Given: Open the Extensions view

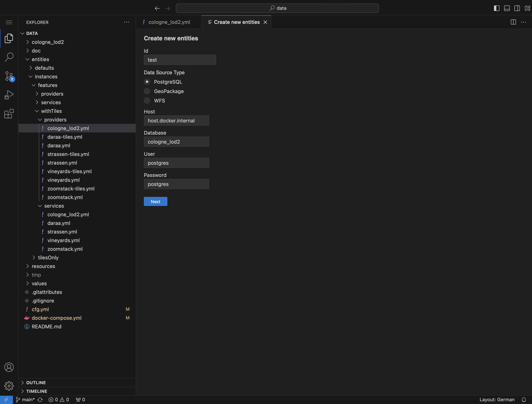Looking at the screenshot, I should pyautogui.click(x=9, y=113).
